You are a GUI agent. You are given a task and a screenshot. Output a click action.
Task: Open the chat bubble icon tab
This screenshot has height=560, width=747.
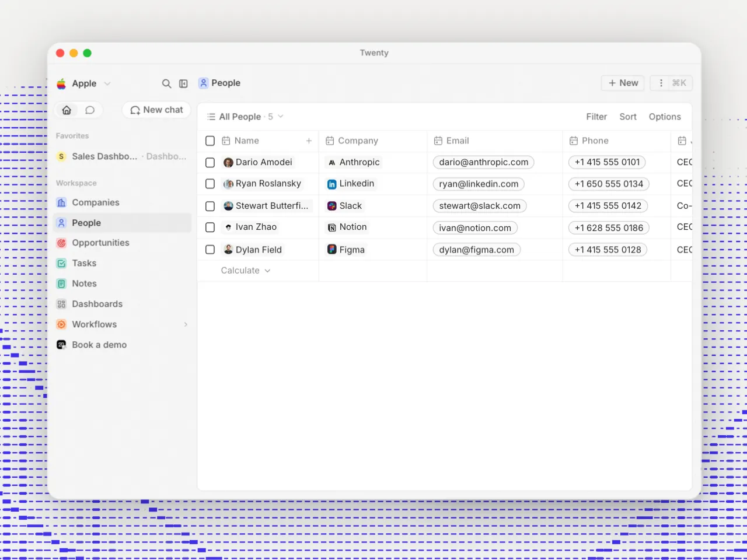(x=90, y=110)
